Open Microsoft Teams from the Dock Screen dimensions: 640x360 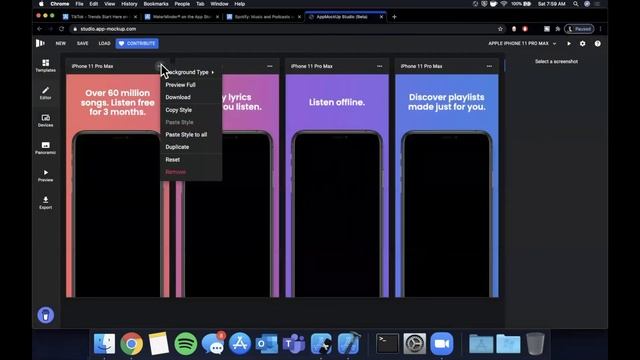point(294,344)
